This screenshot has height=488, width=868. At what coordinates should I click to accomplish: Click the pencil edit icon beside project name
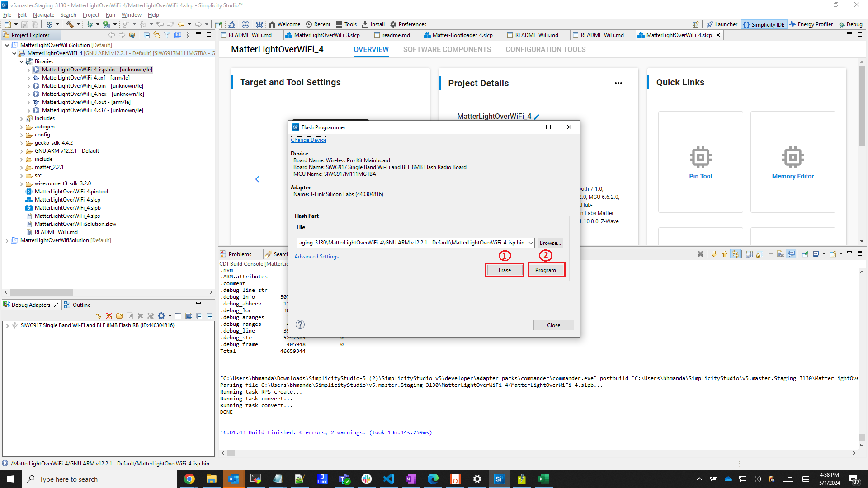537,117
